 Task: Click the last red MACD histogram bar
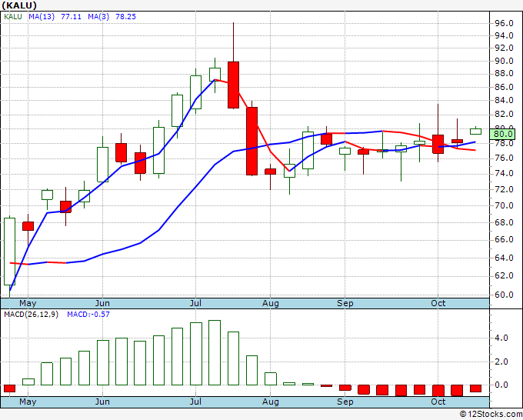click(475, 388)
